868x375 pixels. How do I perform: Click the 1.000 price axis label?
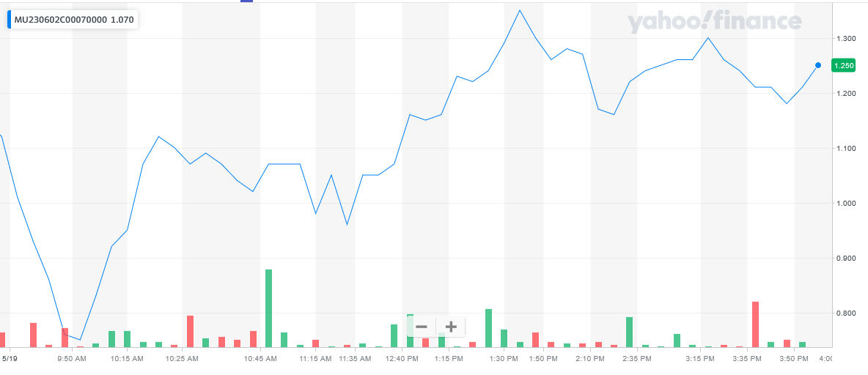pos(845,204)
